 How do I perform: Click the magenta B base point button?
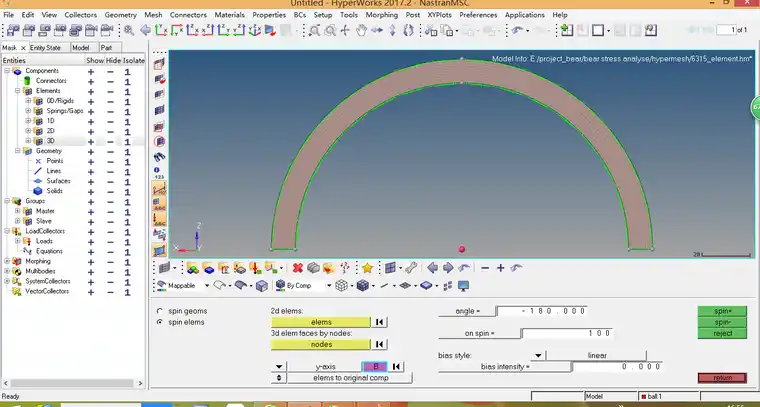(x=375, y=367)
